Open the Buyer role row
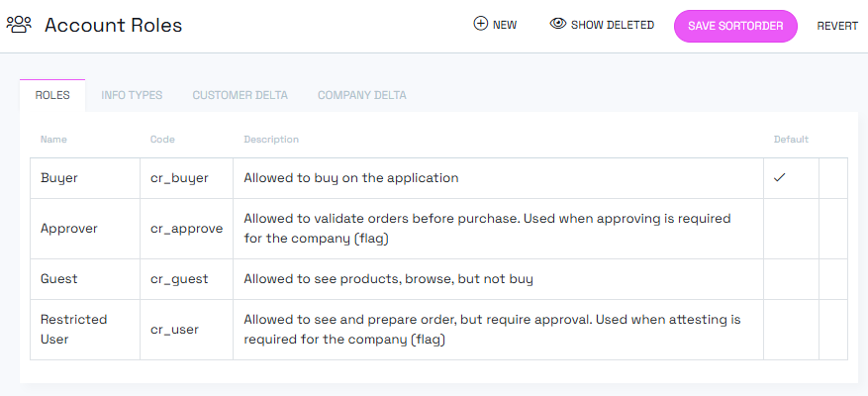This screenshot has height=396, width=868. point(59,179)
